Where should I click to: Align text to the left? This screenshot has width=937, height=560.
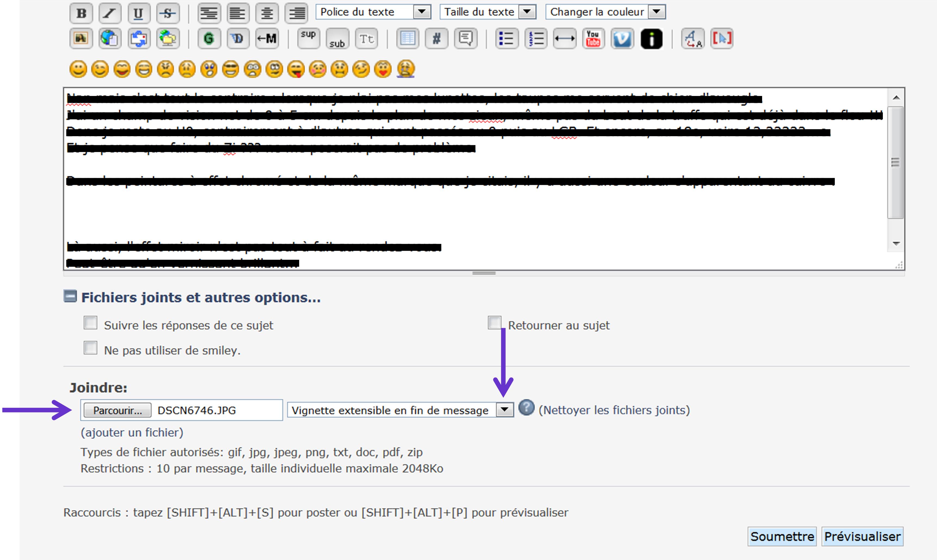coord(238,13)
